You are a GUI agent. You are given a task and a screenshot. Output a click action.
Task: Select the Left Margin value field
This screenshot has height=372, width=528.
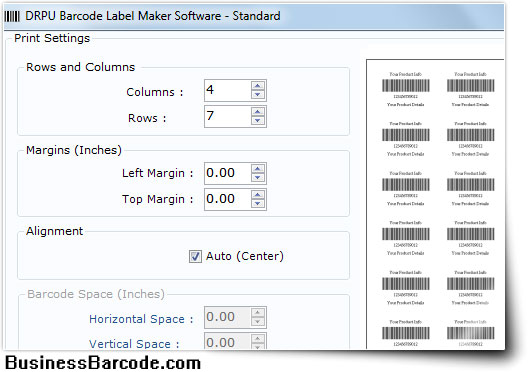pyautogui.click(x=228, y=173)
